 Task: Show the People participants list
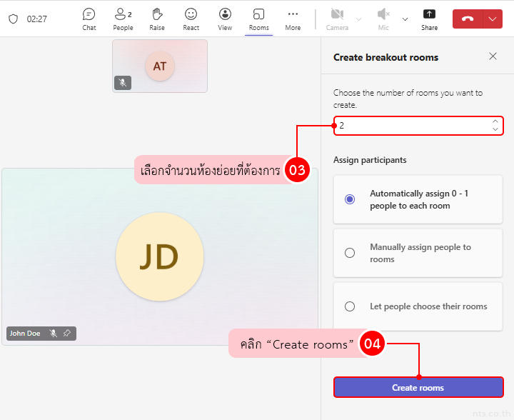click(123, 19)
